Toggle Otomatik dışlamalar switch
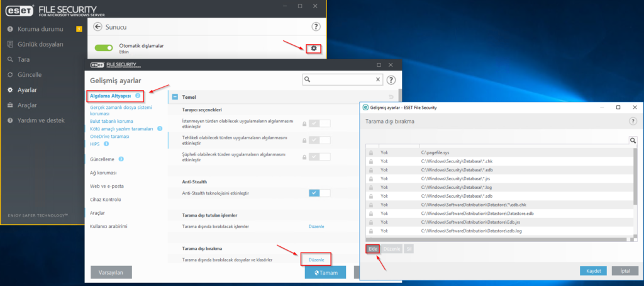Image resolution: width=644 pixels, height=286 pixels. tap(104, 48)
